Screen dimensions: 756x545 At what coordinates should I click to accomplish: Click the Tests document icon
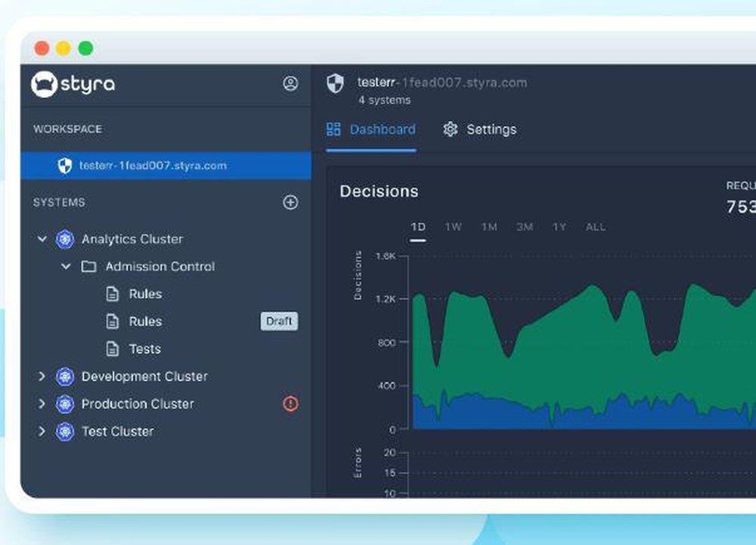click(x=113, y=349)
